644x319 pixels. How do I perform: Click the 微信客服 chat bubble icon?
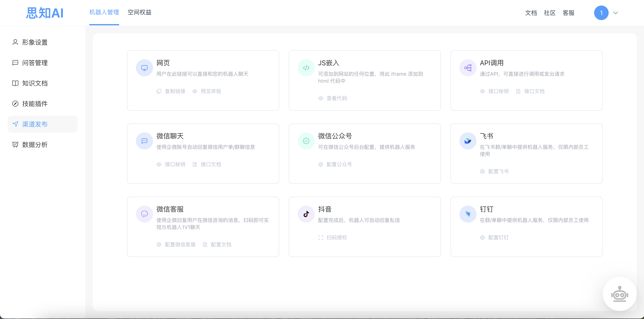click(x=144, y=214)
